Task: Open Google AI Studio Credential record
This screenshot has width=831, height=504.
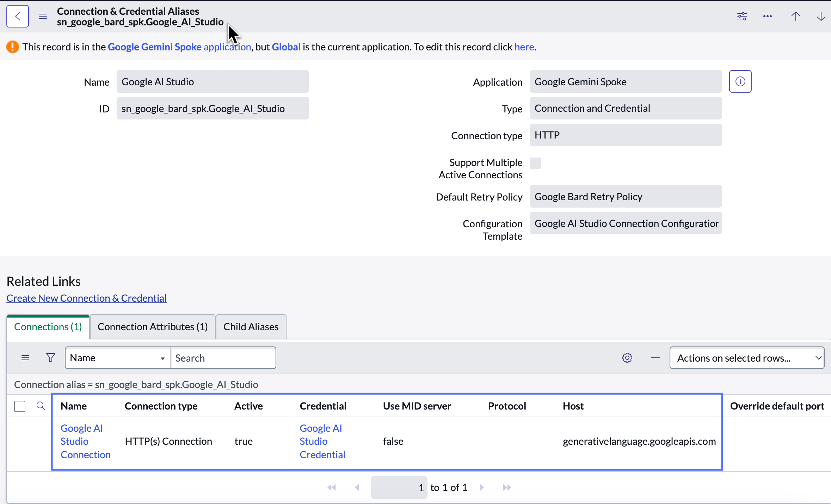Action: click(322, 441)
